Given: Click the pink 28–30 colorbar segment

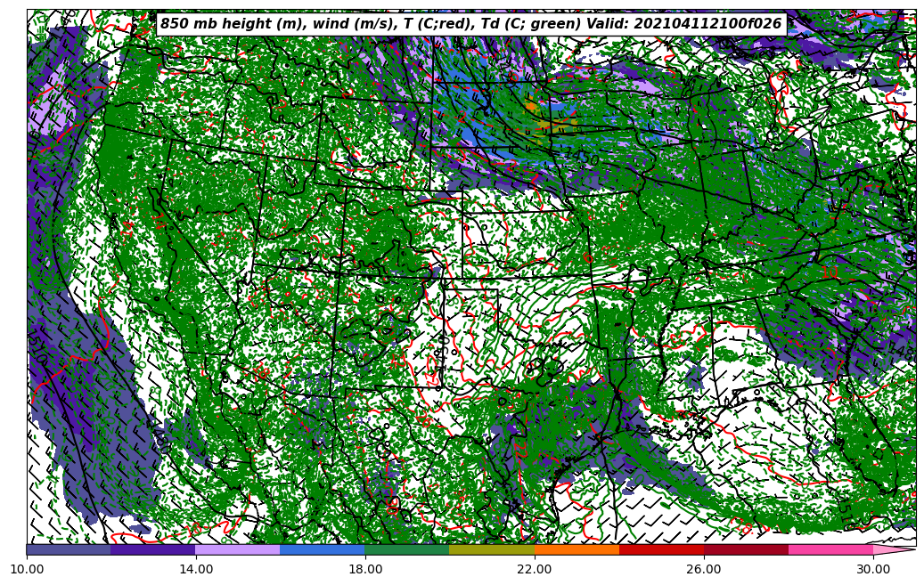Looking at the screenshot, I should pyautogui.click(x=830, y=549).
